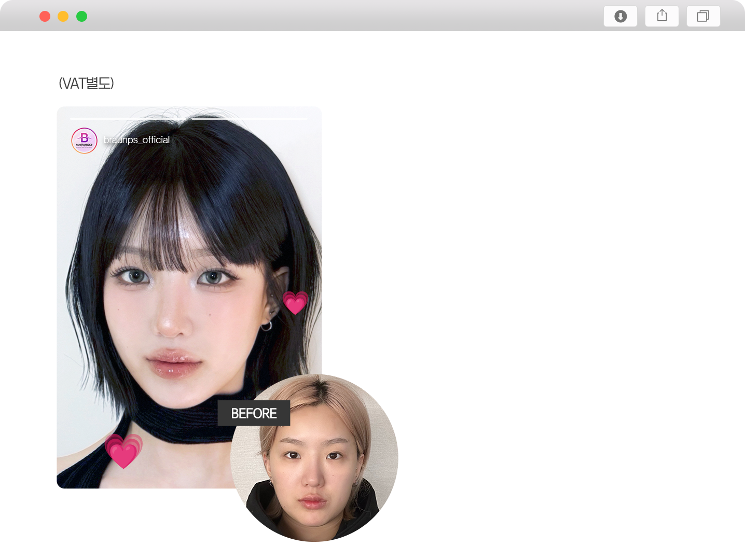The height and width of the screenshot is (560, 745).
Task: Click the pink clinic logo inside the profile circle
Action: (84, 140)
